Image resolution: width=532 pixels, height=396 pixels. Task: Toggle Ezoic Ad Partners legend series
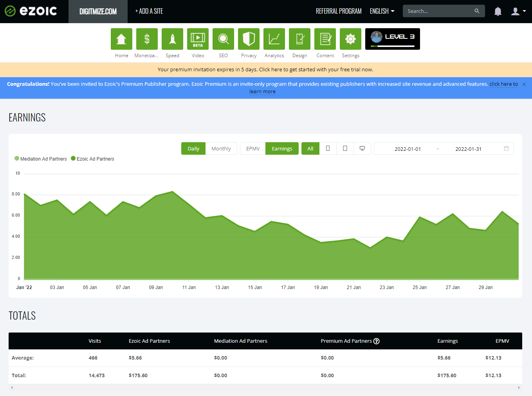pyautogui.click(x=93, y=159)
